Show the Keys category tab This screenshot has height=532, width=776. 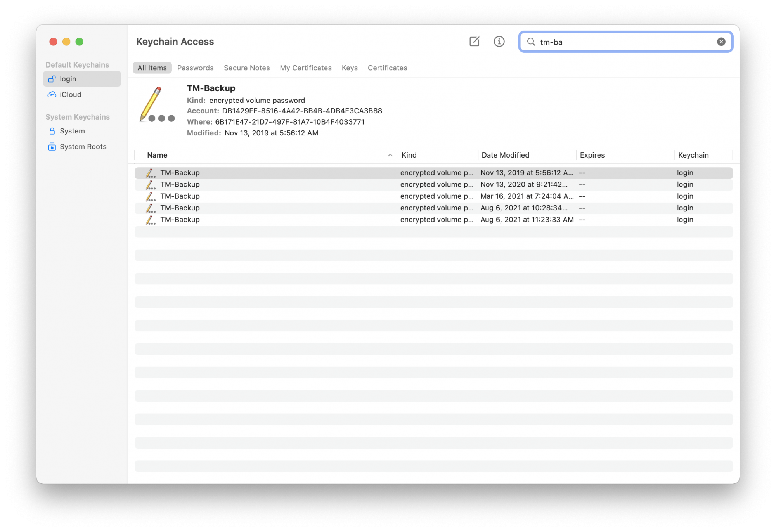[x=349, y=68]
